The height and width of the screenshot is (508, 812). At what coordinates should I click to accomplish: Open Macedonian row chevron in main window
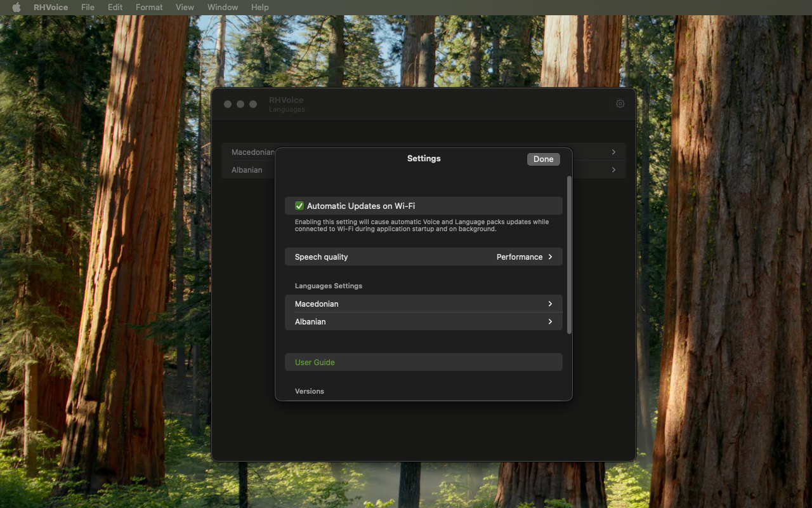[x=613, y=152]
